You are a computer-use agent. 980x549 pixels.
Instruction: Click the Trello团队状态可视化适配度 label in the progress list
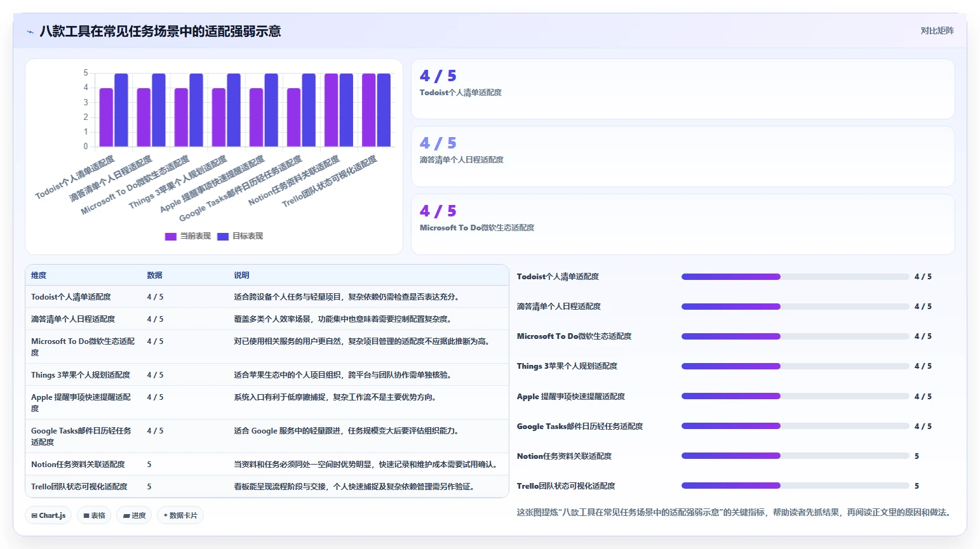point(566,486)
